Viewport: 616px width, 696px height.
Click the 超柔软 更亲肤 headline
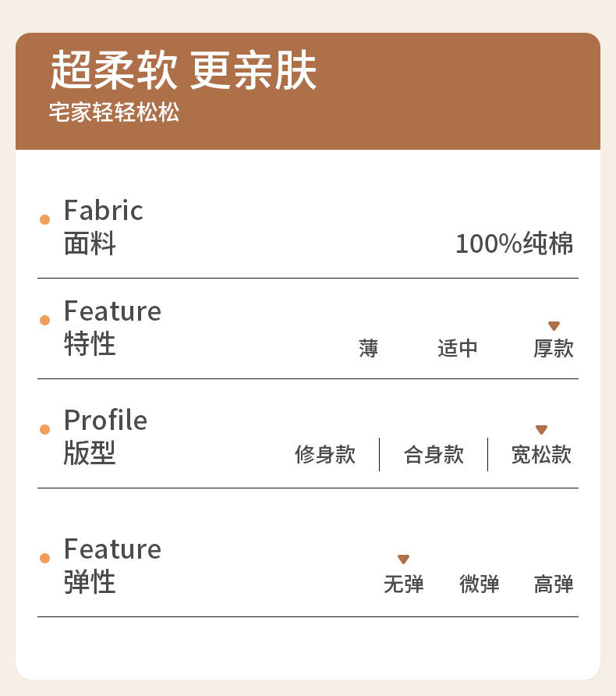tap(184, 73)
